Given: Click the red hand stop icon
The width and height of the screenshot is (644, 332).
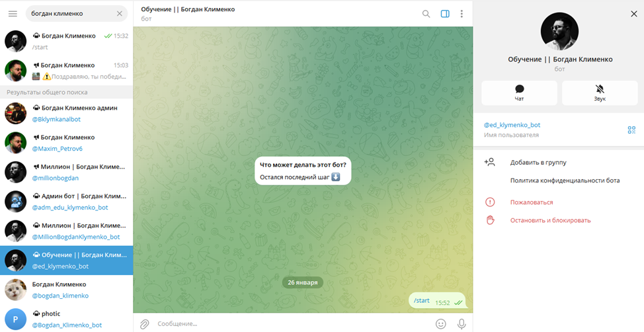Looking at the screenshot, I should [490, 220].
